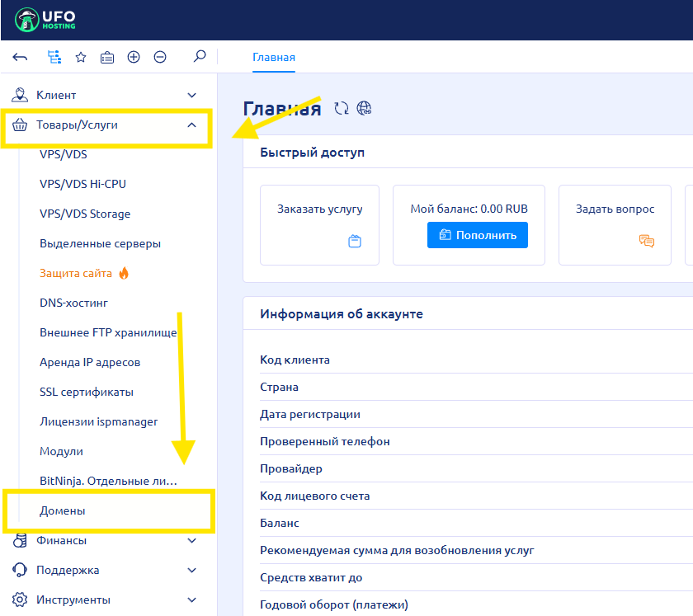Collapse all with the minus circle icon
The height and width of the screenshot is (616, 693).
click(160, 58)
